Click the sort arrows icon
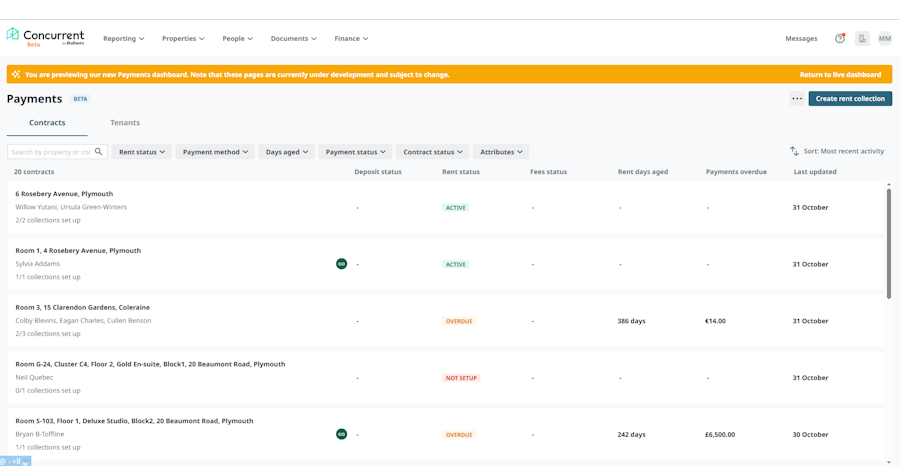This screenshot has height=466, width=900. (794, 151)
